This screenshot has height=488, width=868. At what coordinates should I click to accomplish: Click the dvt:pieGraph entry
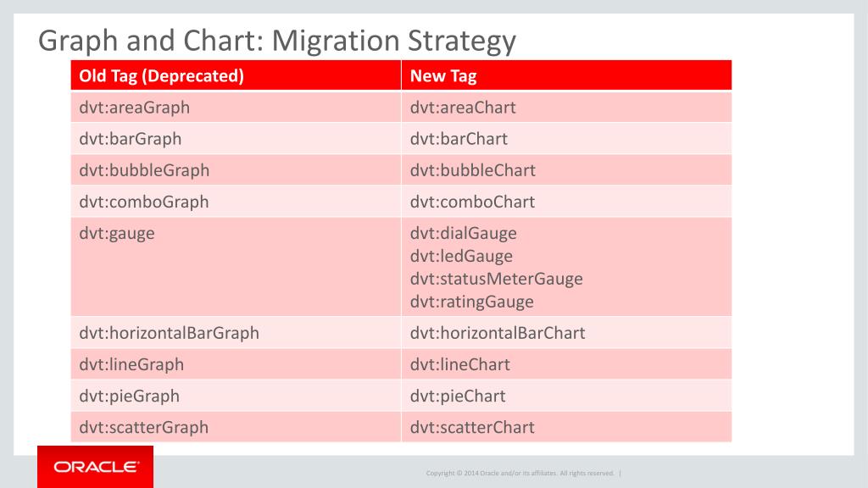tap(236, 396)
